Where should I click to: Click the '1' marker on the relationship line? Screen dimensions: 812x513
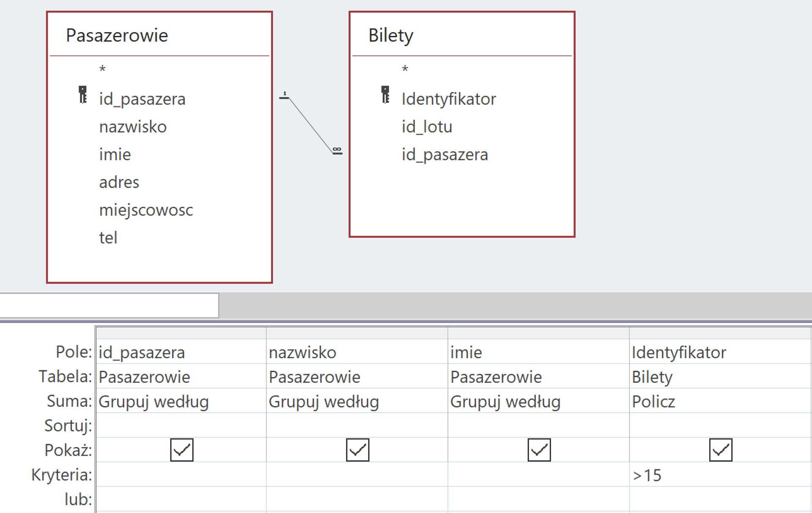[x=285, y=94]
